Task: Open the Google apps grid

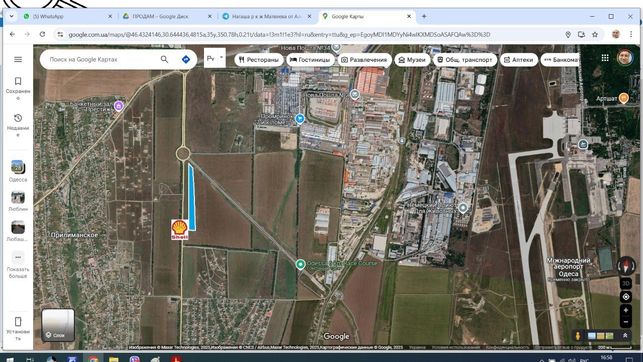Action: [x=605, y=58]
